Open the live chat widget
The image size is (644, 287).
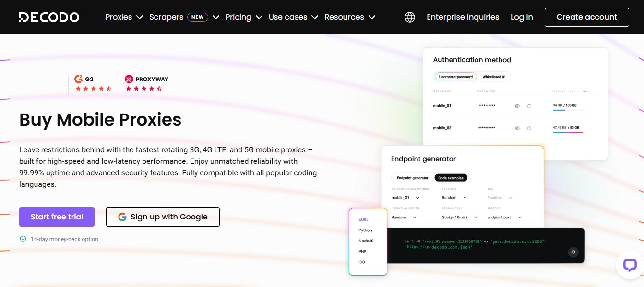click(x=629, y=265)
